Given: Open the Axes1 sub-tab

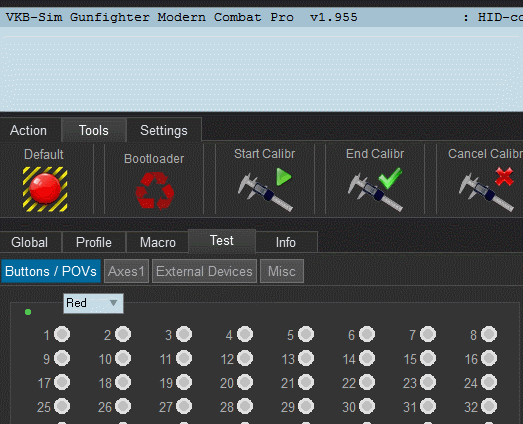Looking at the screenshot, I should (x=126, y=271).
